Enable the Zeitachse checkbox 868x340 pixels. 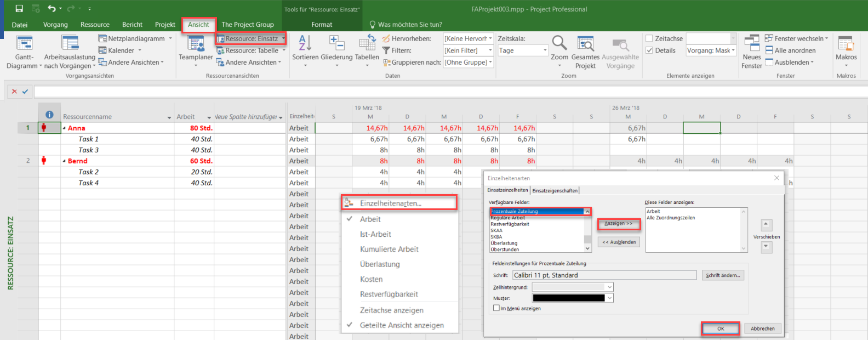[649, 38]
